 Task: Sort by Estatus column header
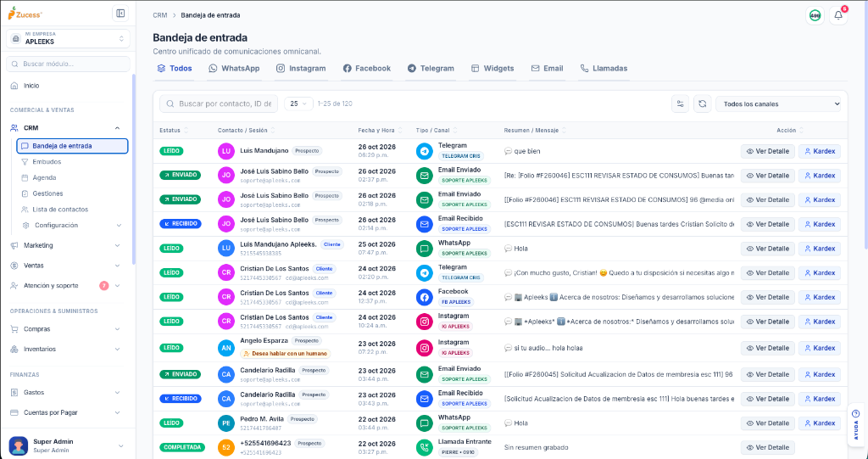[x=174, y=131]
